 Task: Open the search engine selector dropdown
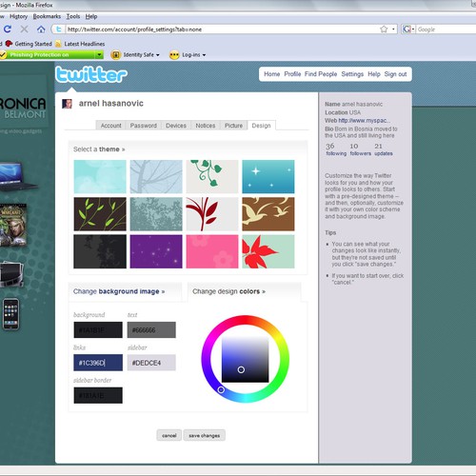tap(413, 30)
